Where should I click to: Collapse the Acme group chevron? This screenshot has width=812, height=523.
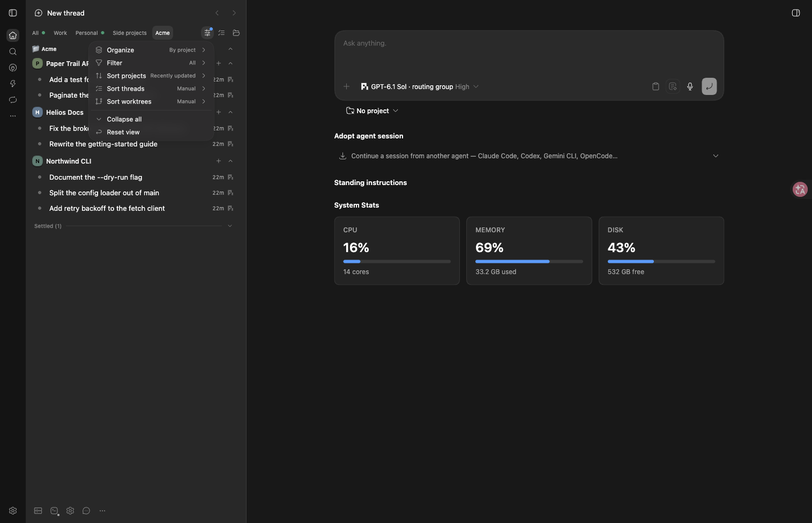coord(230,49)
